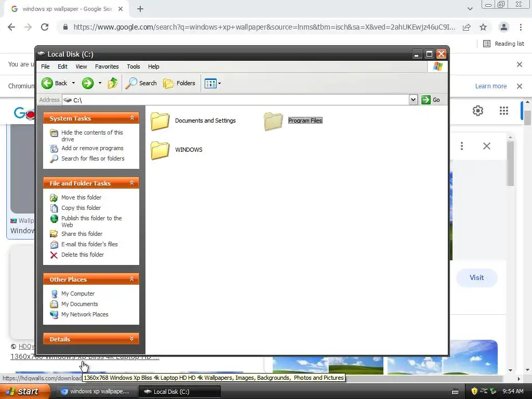
Task: Open the Views dropdown arrow
Action: tap(220, 83)
